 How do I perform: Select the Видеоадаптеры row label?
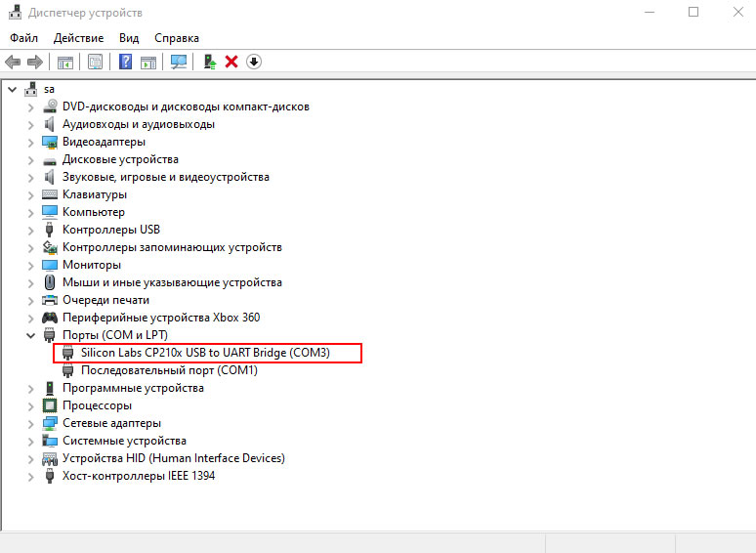104,142
